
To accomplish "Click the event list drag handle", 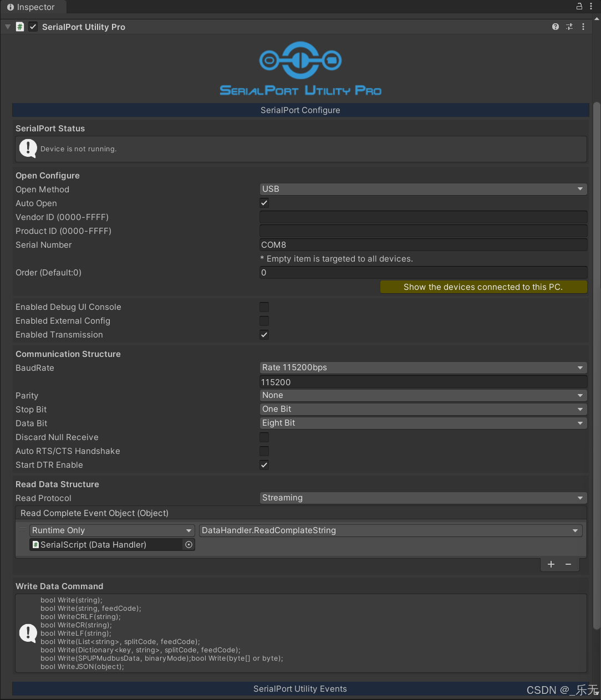I will pos(23,530).
